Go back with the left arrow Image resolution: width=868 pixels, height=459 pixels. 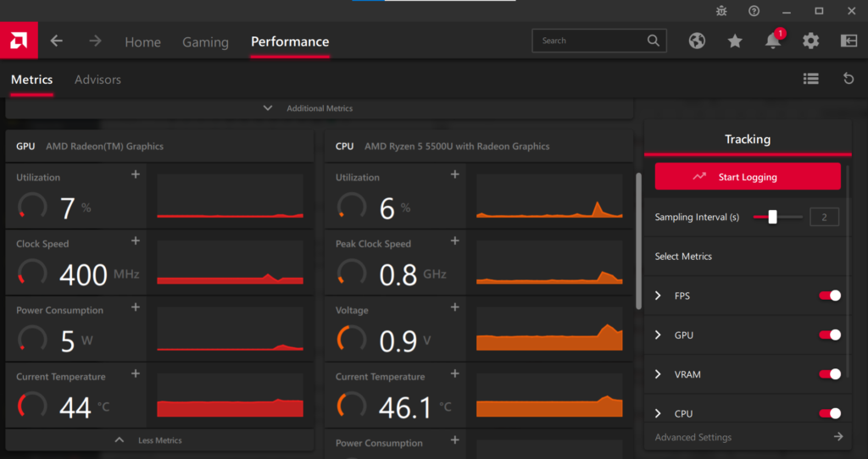(x=57, y=41)
